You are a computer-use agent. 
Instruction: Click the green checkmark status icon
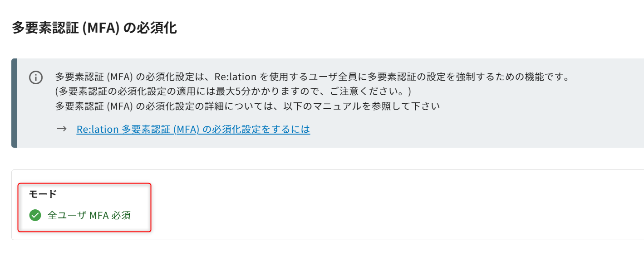coord(35,215)
